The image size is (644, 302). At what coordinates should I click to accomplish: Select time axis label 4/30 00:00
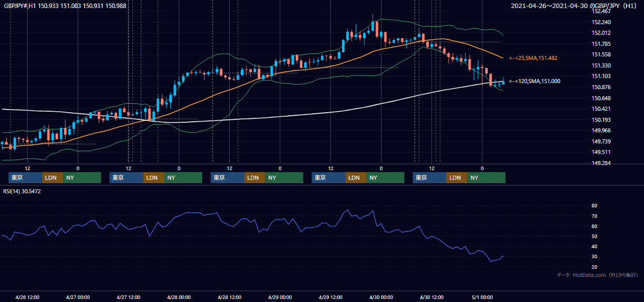click(x=381, y=297)
